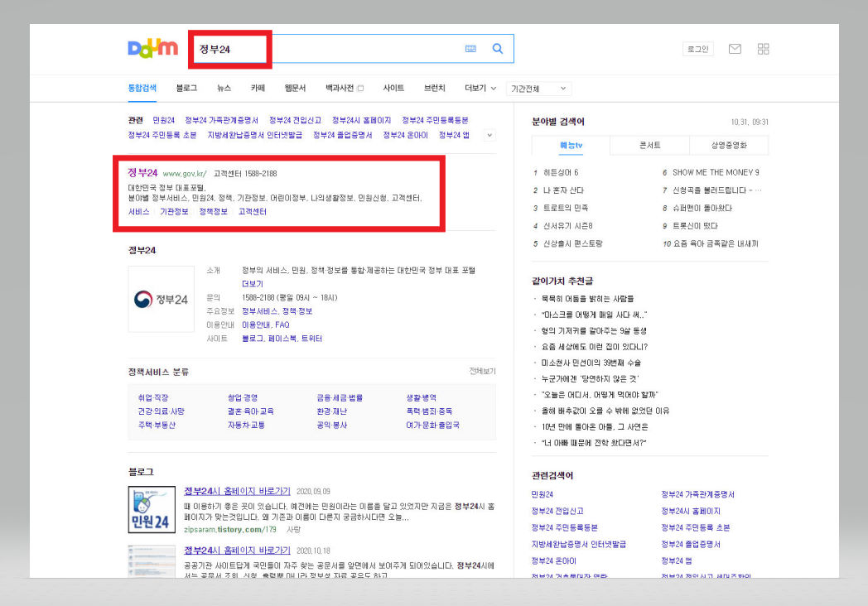Click ranked item 신상출시 편스토랑
This screenshot has height=606, width=868.
pos(573,243)
